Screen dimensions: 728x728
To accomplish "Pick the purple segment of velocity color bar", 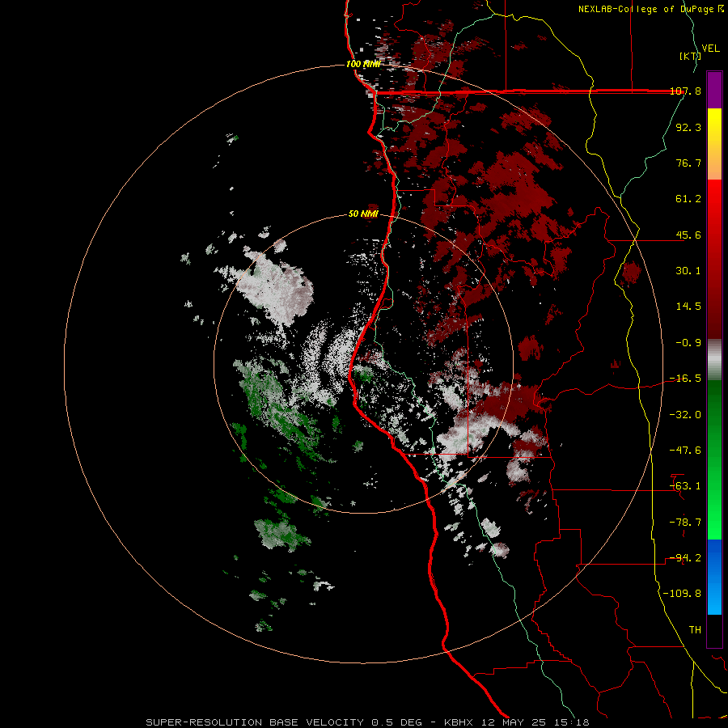I will tap(714, 90).
